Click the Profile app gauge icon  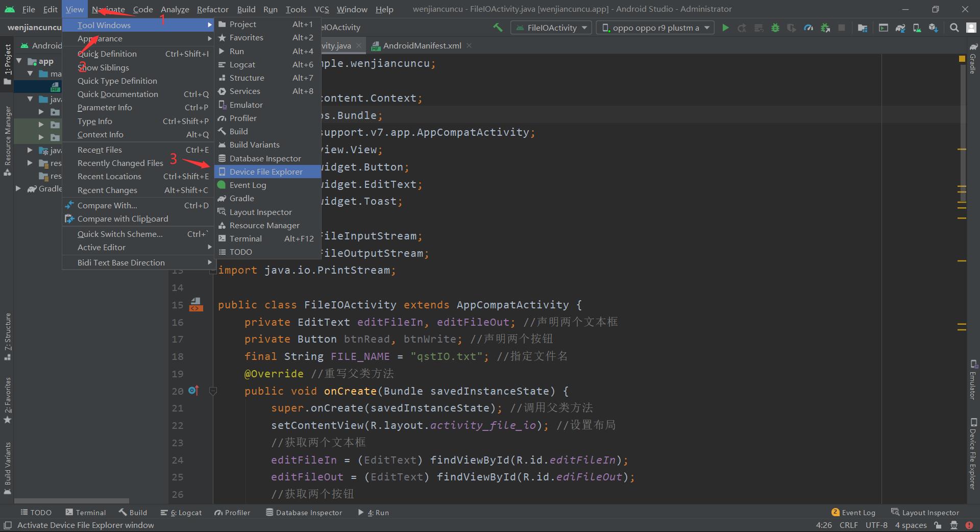coord(808,28)
